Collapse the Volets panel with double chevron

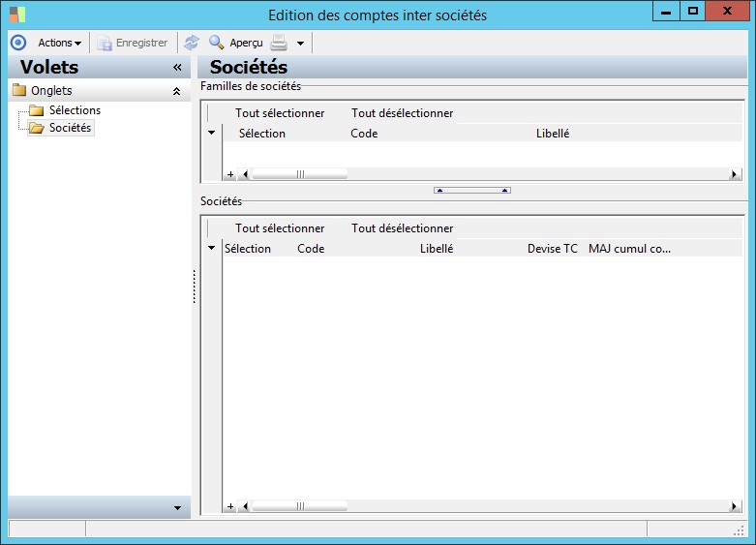tap(177, 68)
